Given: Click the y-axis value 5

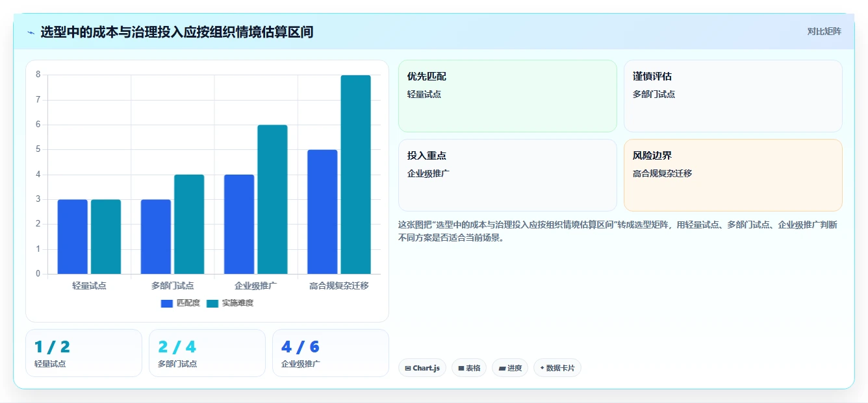Looking at the screenshot, I should (38, 149).
